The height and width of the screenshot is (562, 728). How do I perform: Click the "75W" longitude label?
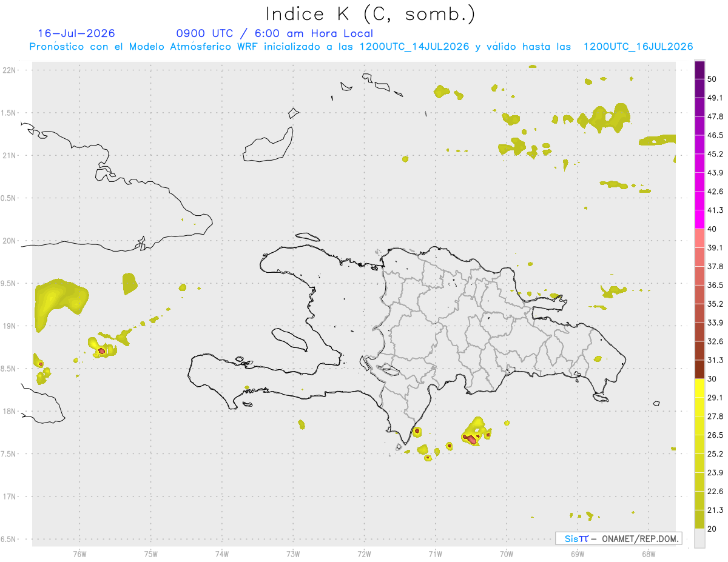(x=150, y=554)
